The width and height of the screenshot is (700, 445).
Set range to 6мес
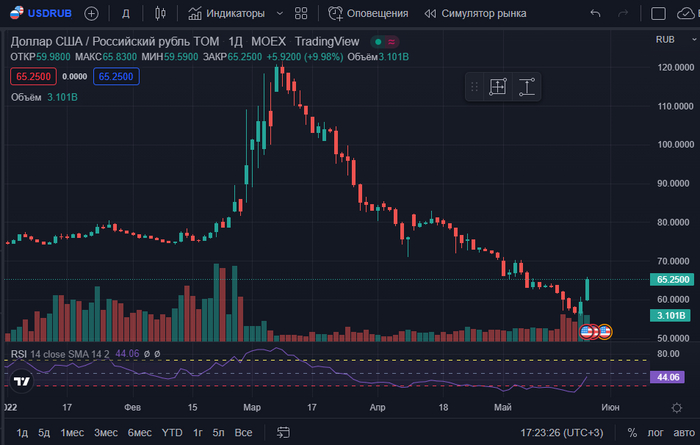click(139, 433)
